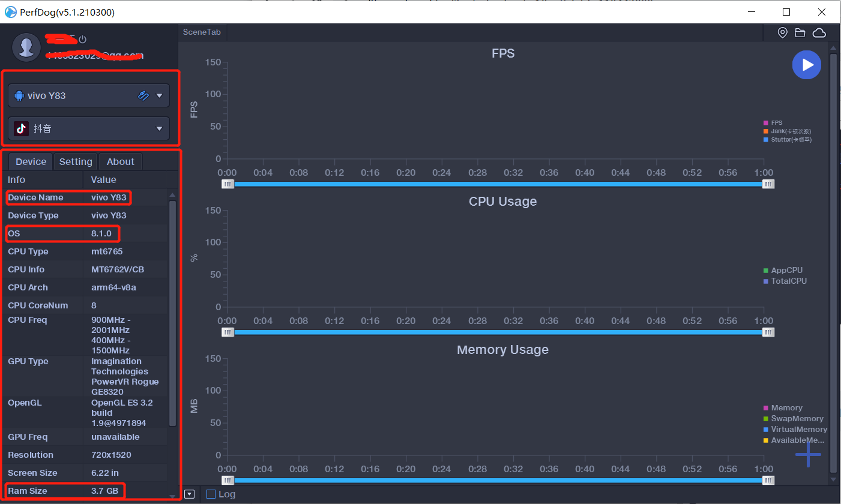Select the GPU Freq value unavailable

tap(115, 437)
